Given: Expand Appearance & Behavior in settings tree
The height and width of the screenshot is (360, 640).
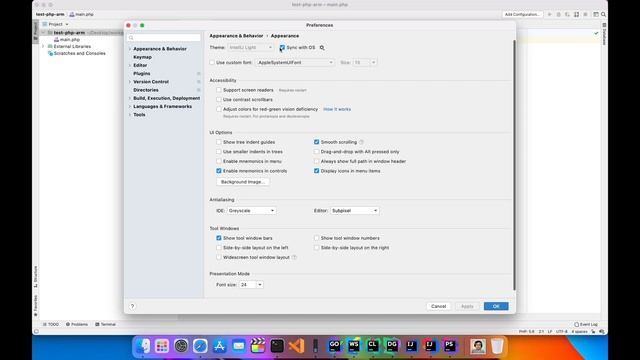Looking at the screenshot, I should click(130, 49).
